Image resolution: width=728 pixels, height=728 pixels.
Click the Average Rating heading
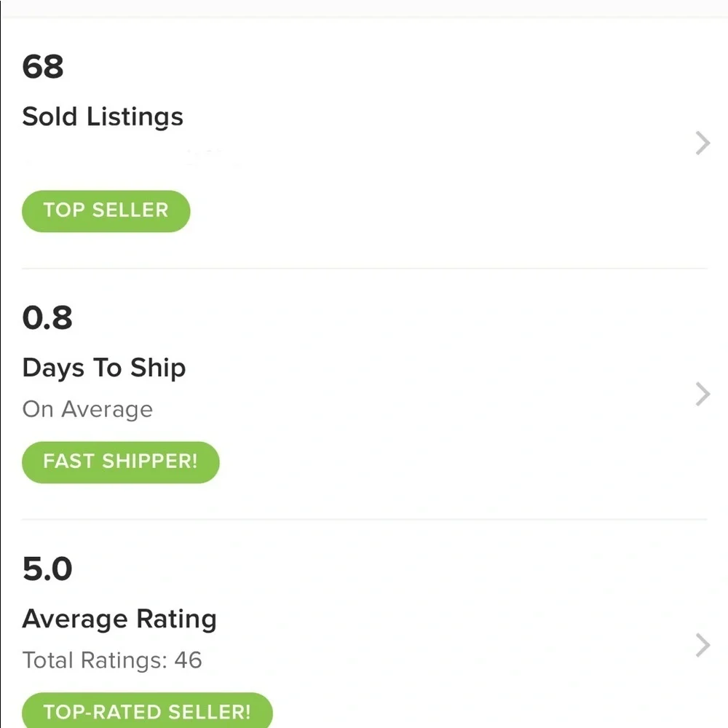point(119,620)
